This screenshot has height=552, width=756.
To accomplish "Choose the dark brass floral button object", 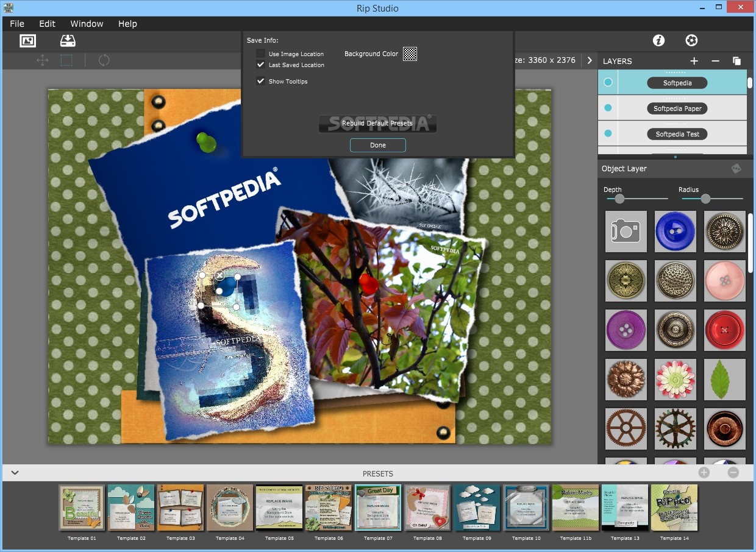I will pyautogui.click(x=725, y=232).
